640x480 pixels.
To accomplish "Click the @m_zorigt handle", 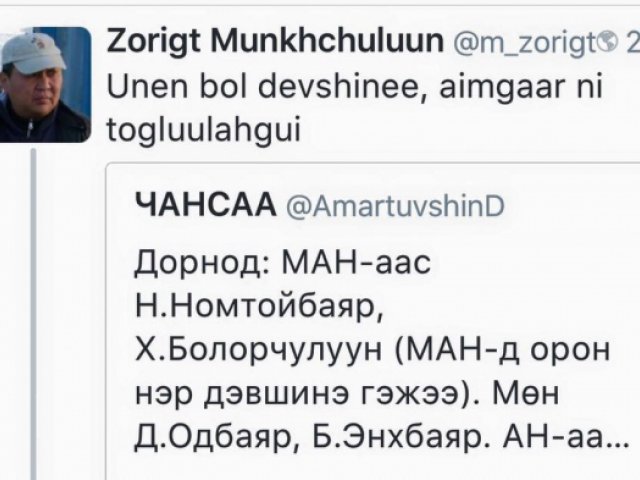I will click(525, 42).
